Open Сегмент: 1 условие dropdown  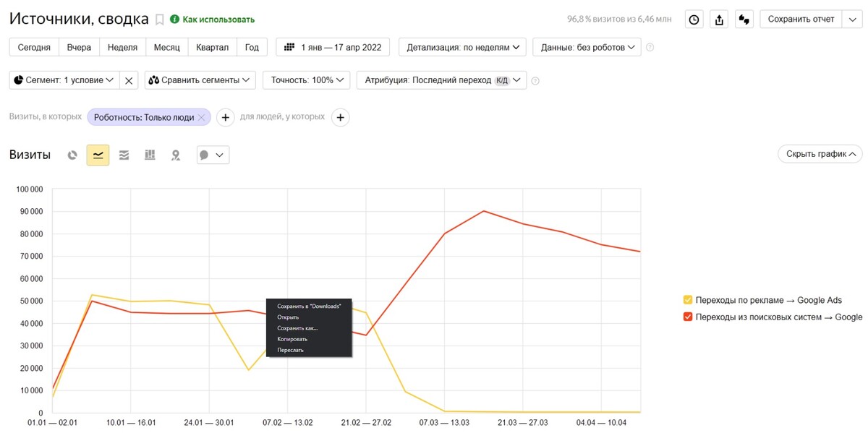(x=64, y=80)
